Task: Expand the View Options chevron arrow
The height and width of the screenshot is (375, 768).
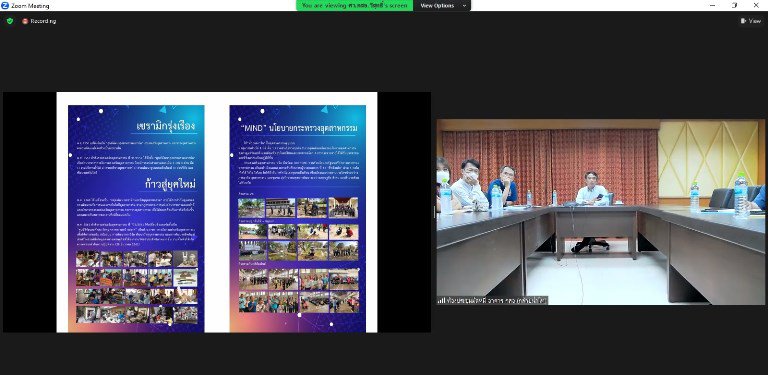Action: click(464, 6)
